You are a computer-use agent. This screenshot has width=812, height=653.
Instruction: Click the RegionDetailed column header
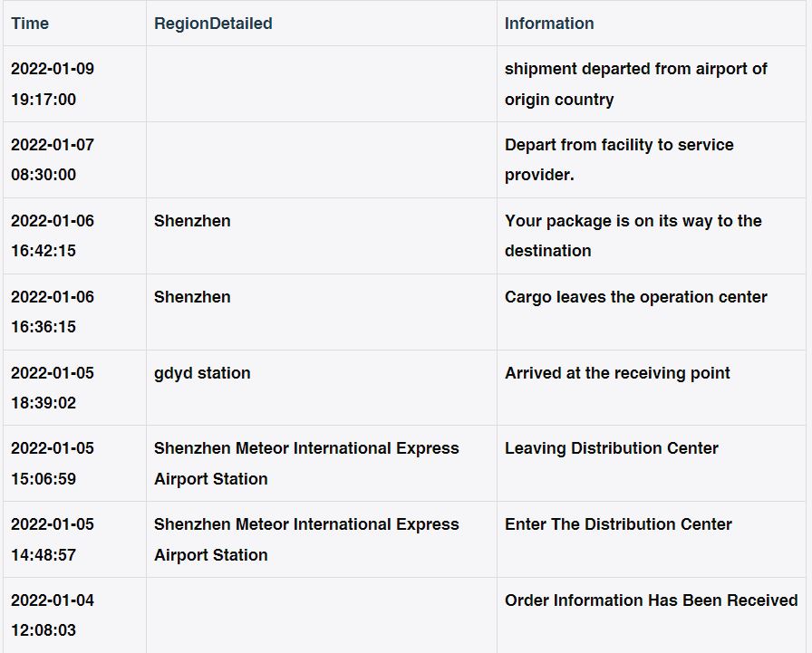pos(213,24)
